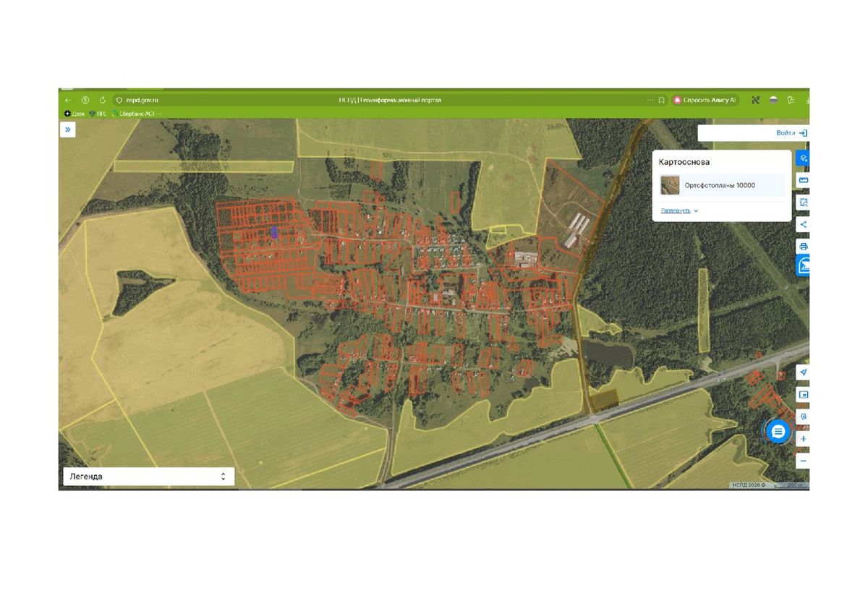Screen dimensions: 868x614
Task: Open the browser extensions icon
Action: 791,100
